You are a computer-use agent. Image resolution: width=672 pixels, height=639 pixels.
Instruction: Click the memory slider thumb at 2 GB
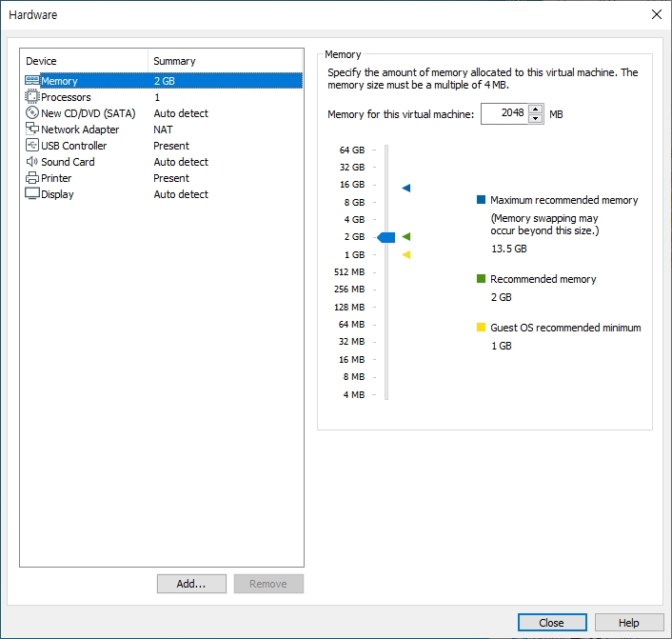(x=386, y=237)
